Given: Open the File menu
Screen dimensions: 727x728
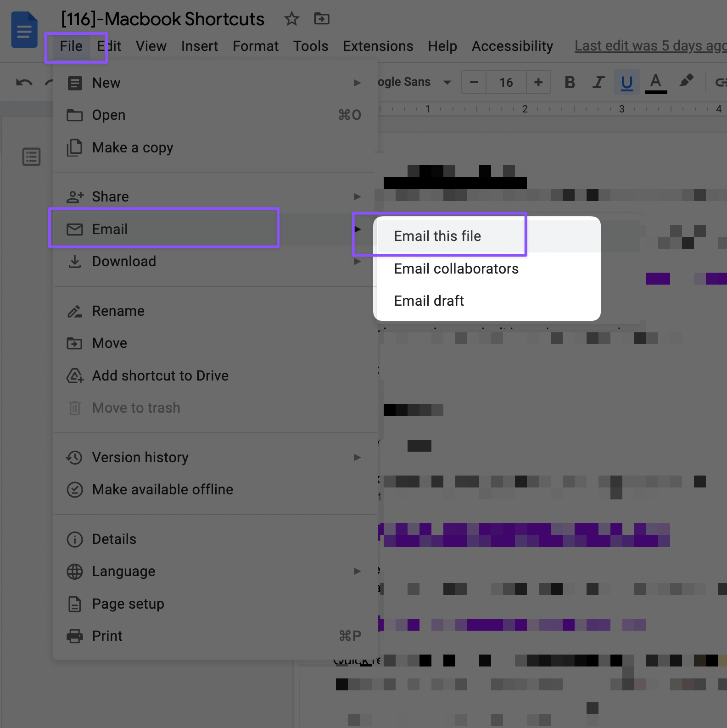Looking at the screenshot, I should (71, 46).
